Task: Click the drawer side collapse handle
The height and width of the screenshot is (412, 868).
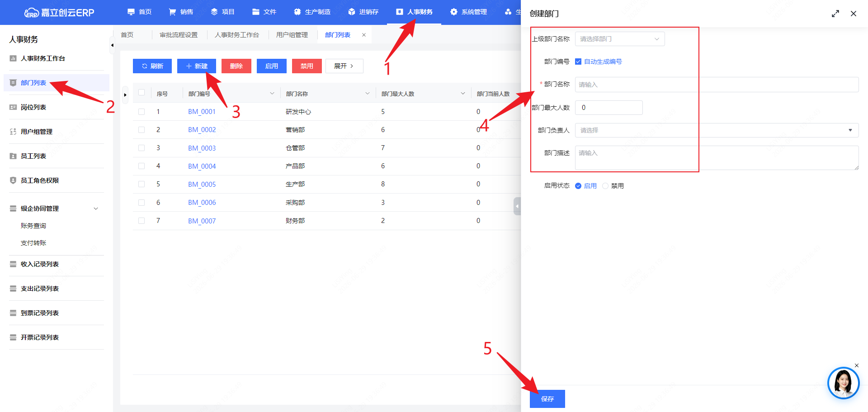Action: [x=517, y=206]
